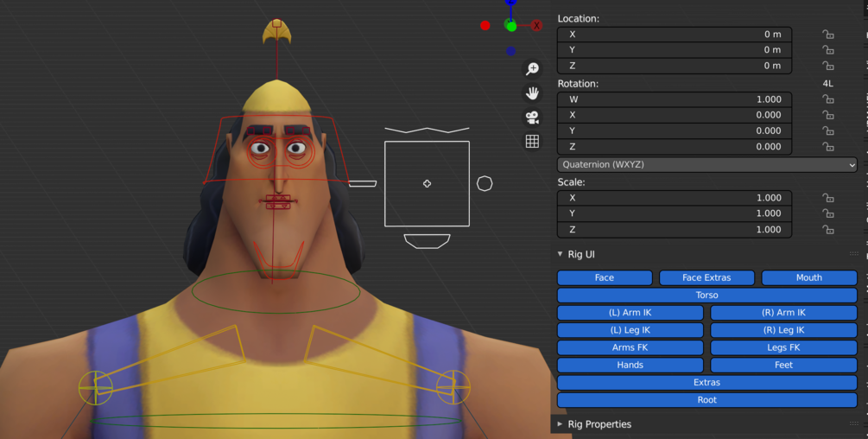
Task: Click the Mouth layer button
Action: 809,277
